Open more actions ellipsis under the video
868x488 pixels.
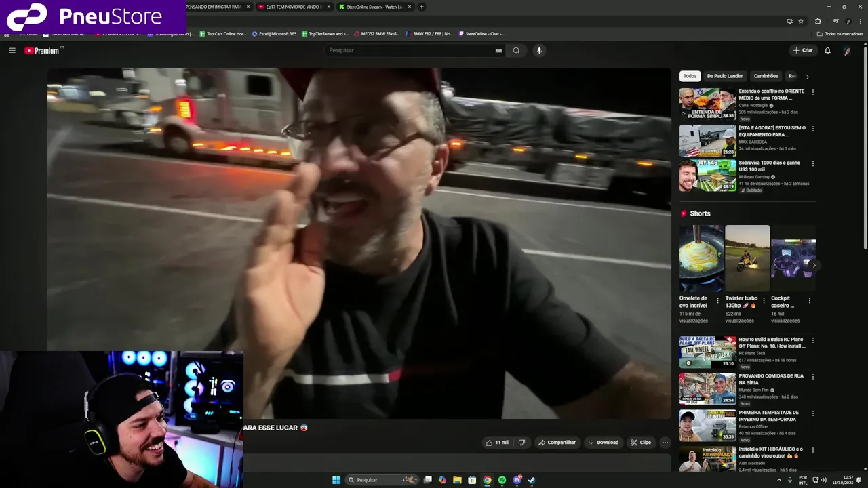[x=665, y=443]
